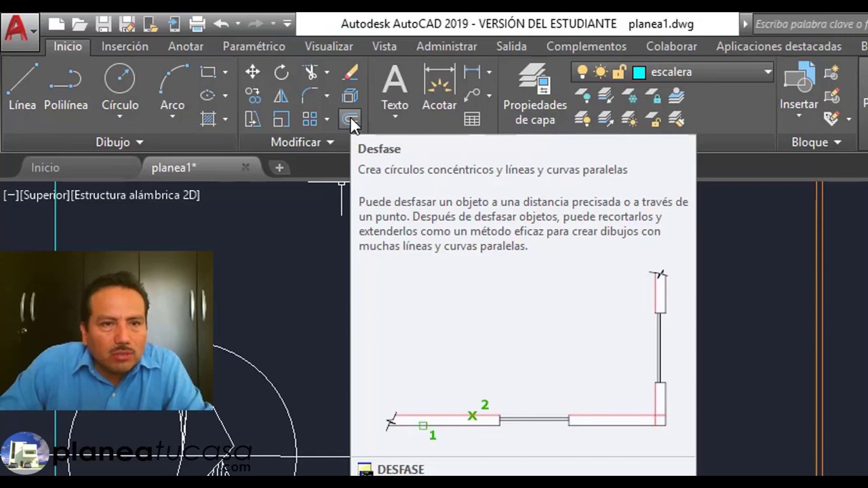Select the Stretch (Estirar) tool
868x488 pixels.
pos(252,119)
